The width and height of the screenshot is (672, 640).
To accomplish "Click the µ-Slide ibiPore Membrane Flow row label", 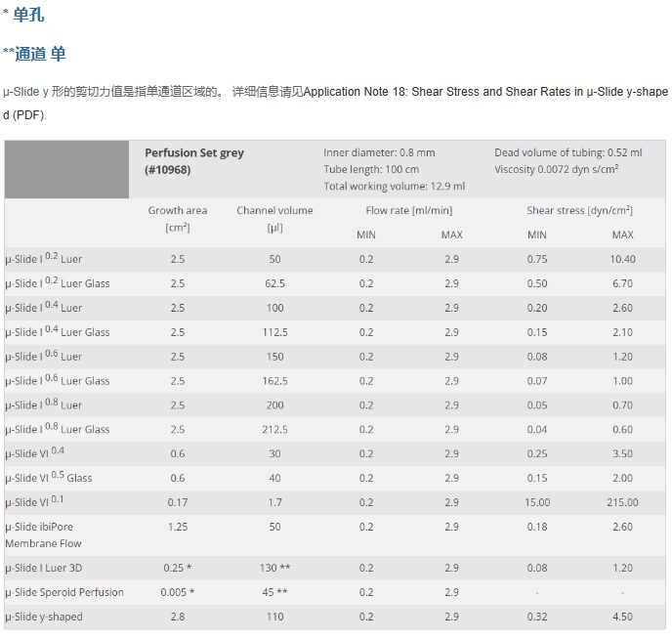I will pyautogui.click(x=43, y=534).
